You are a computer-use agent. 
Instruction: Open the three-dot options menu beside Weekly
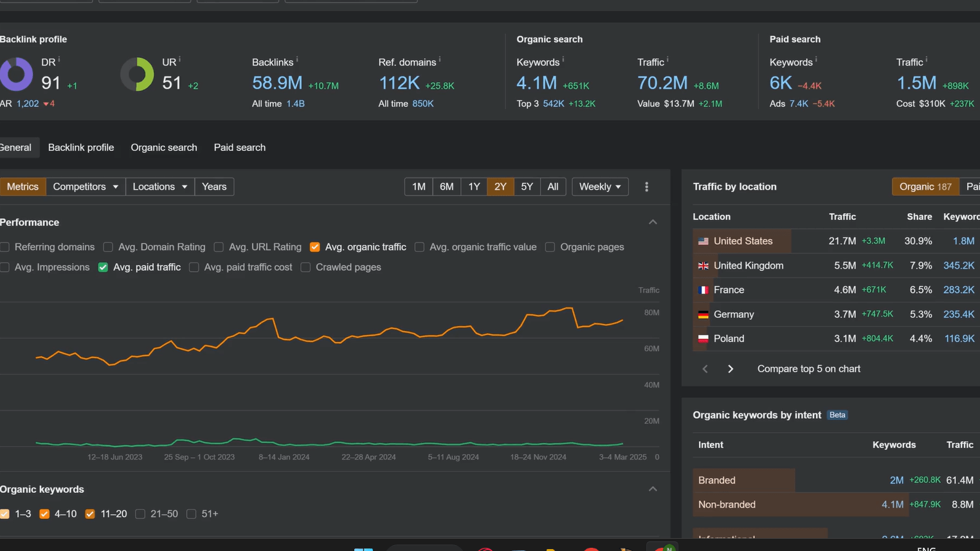pos(646,186)
